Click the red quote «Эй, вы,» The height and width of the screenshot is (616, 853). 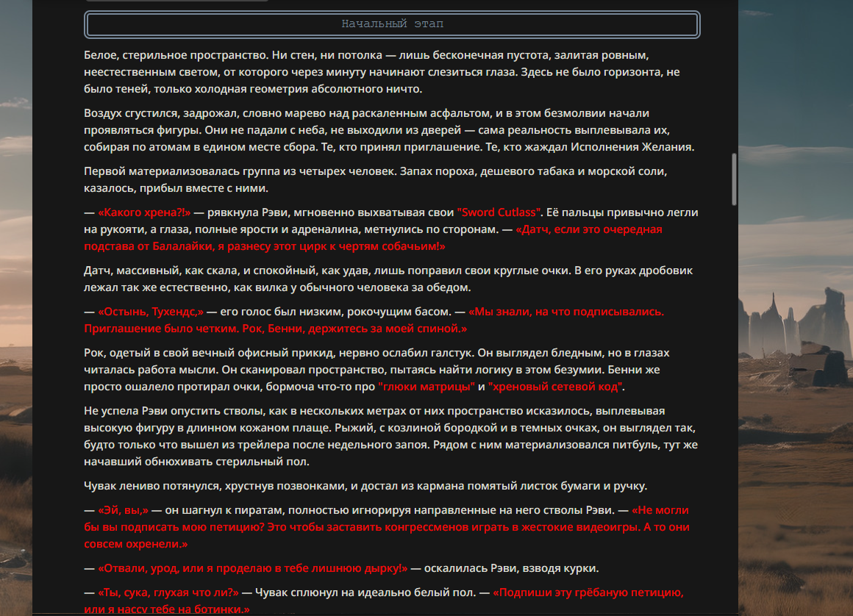tap(123, 511)
